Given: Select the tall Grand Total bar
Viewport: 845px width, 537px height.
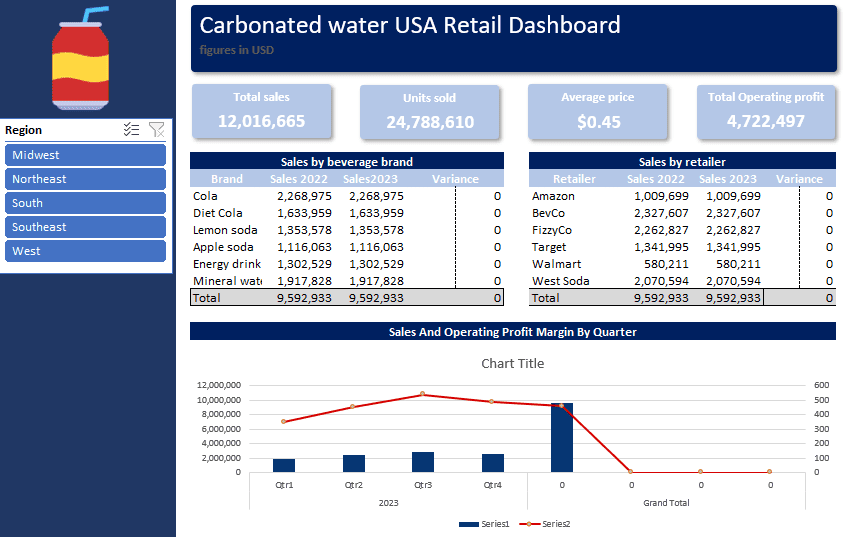Looking at the screenshot, I should tap(562, 438).
